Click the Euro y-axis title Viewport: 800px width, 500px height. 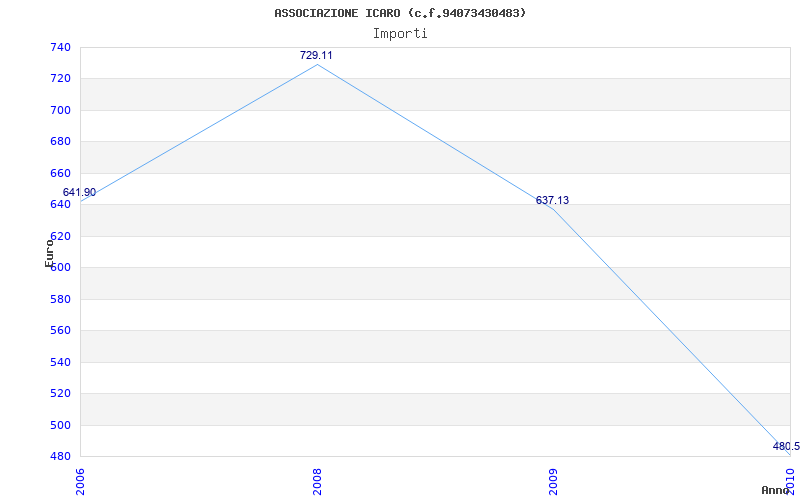[49, 253]
